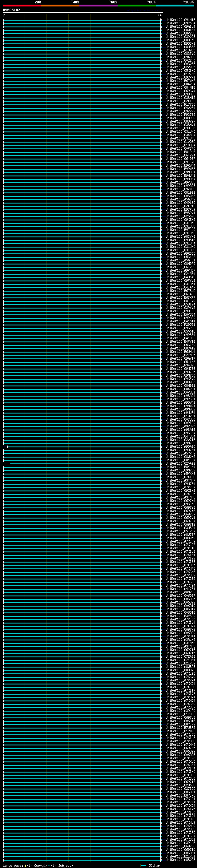Click the end position label 366
This screenshot has width=197, height=868.
[x=159, y=15]
